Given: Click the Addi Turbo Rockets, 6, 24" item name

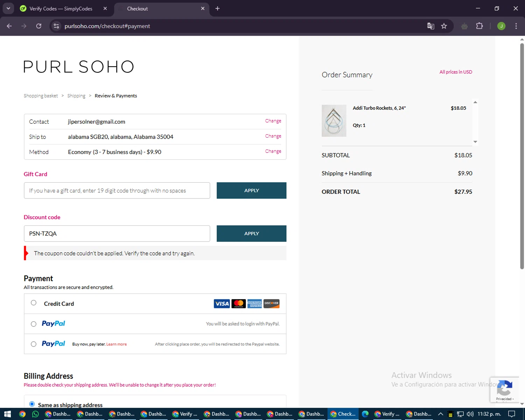Looking at the screenshot, I should coord(379,108).
